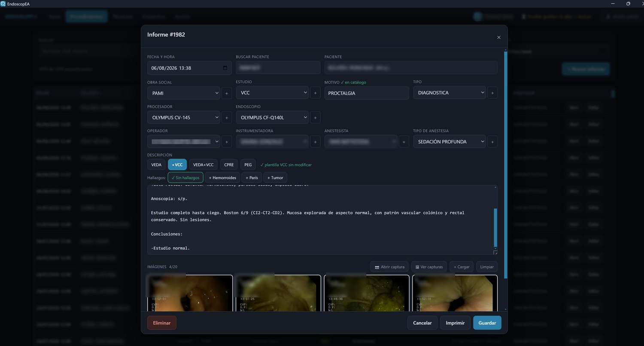Open the SEDACIÓN PROFUNDA anesthesia dropdown
The width and height of the screenshot is (644, 346).
[x=449, y=141]
